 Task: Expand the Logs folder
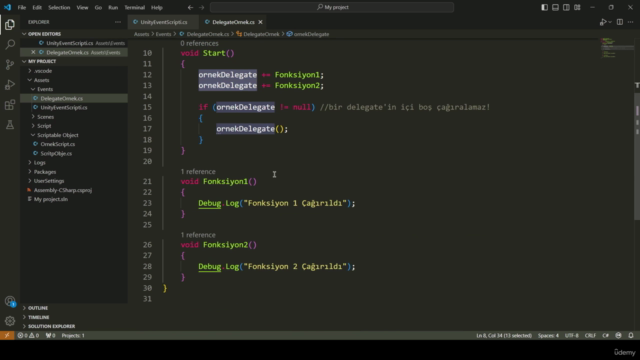click(40, 162)
